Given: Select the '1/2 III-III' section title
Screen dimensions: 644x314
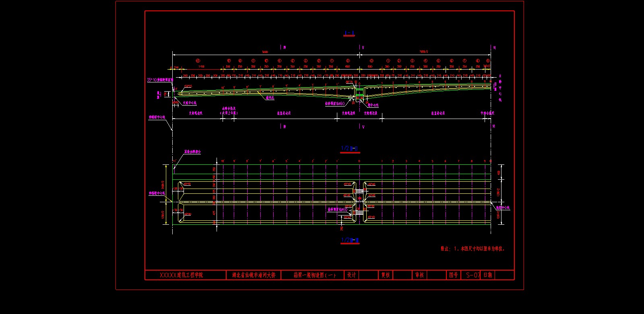Looking at the screenshot, I should pos(350,240).
